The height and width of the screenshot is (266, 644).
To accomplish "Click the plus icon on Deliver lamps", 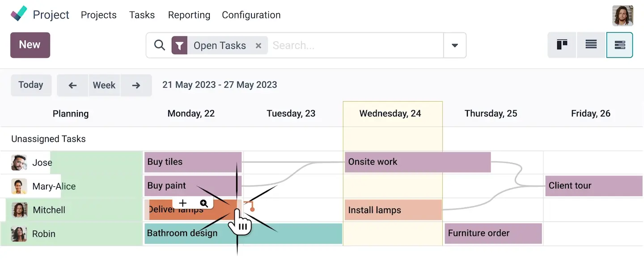I will click(x=182, y=203).
